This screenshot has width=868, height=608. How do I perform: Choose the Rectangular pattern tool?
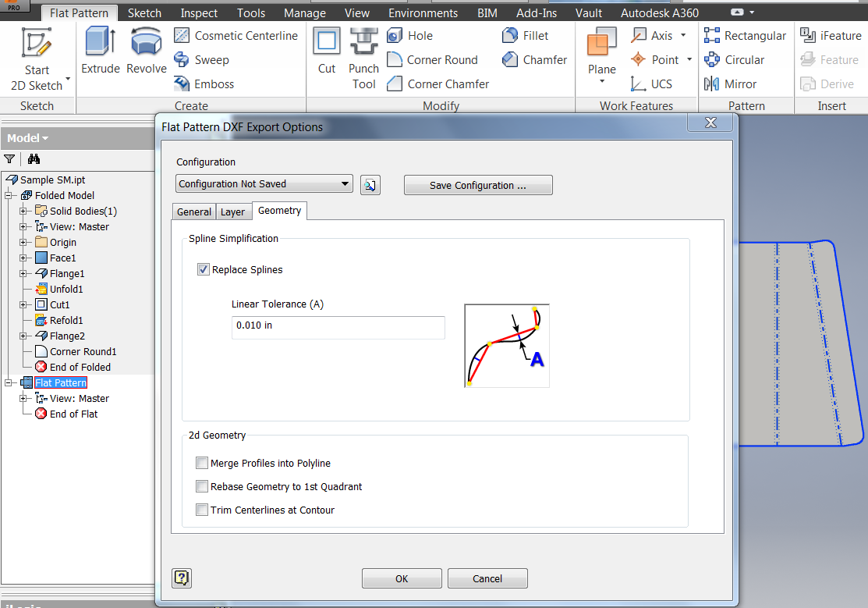tap(745, 35)
